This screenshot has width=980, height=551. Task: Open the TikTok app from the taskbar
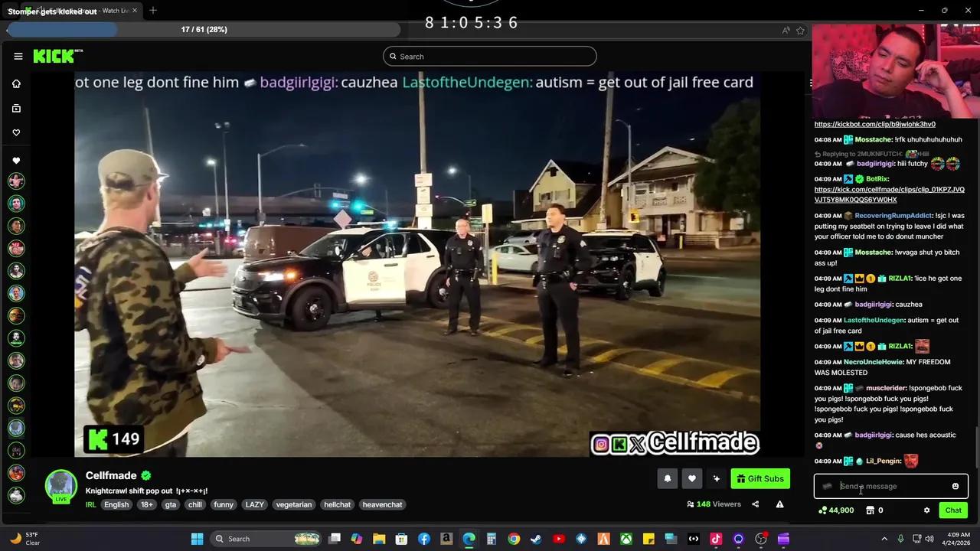716,539
